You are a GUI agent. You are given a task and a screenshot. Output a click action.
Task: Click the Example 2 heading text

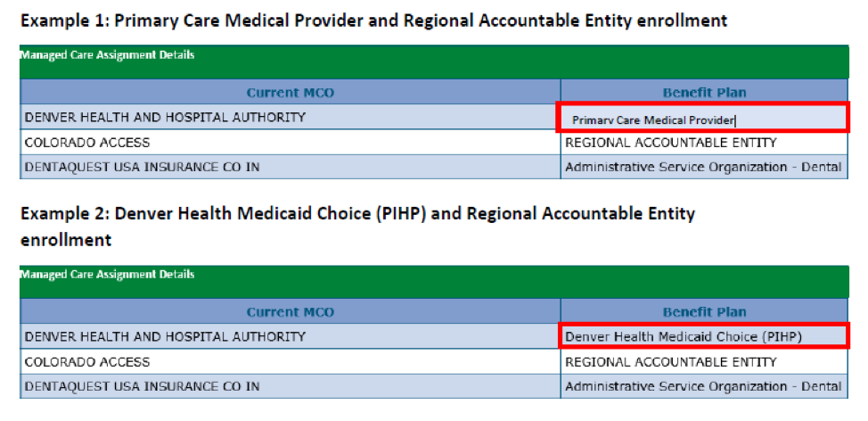coord(357,226)
